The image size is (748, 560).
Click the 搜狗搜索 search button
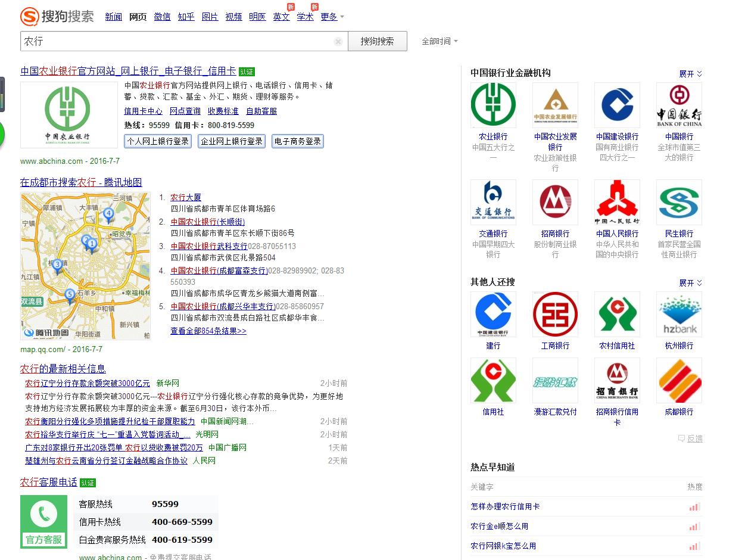click(378, 41)
